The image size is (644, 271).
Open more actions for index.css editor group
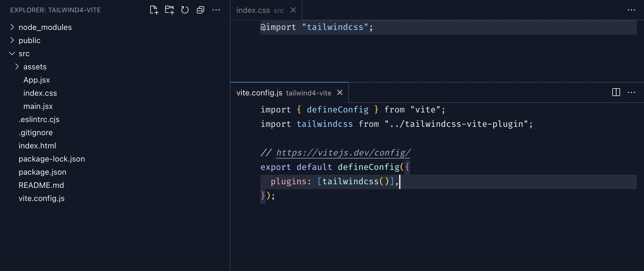coord(631,10)
